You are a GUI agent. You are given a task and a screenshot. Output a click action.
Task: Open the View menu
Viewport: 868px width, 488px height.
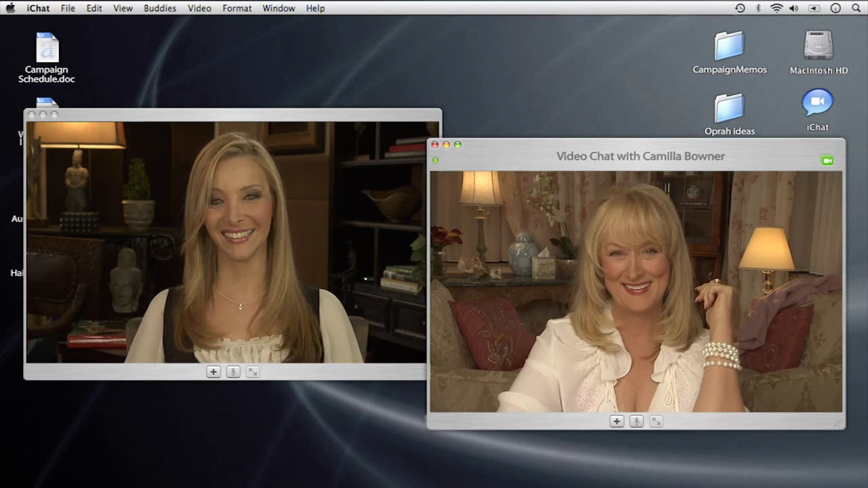pos(123,8)
